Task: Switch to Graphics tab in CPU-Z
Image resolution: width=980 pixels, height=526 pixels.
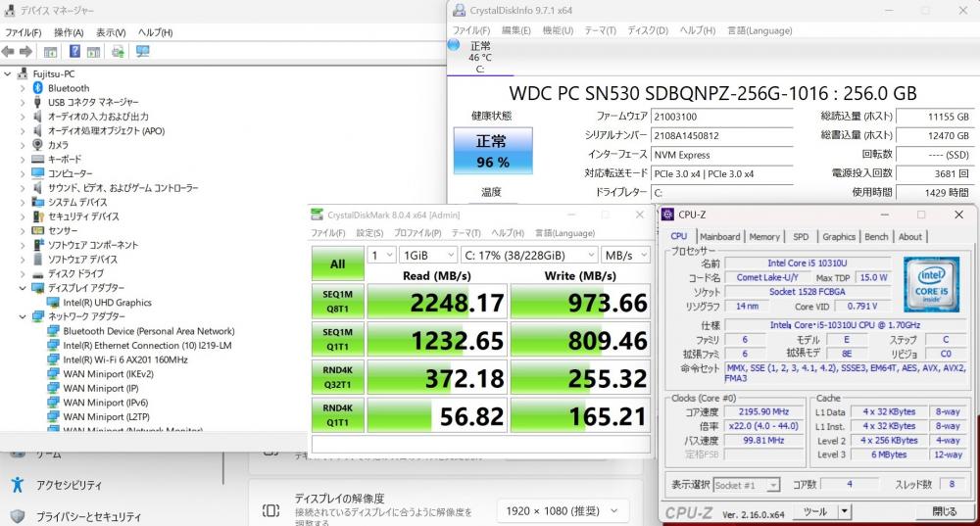Action: tap(839, 237)
